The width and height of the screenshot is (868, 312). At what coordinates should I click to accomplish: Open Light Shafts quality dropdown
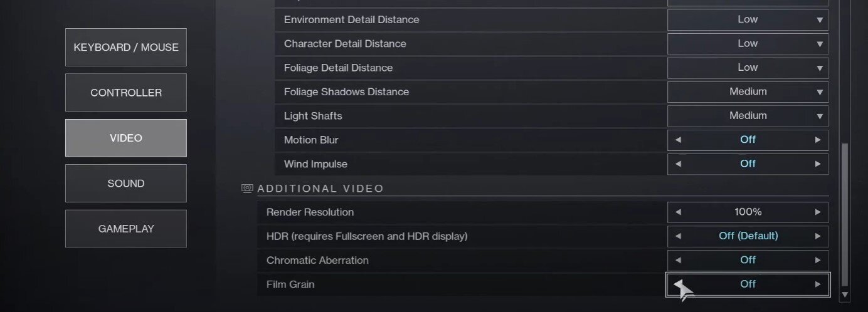pos(748,116)
